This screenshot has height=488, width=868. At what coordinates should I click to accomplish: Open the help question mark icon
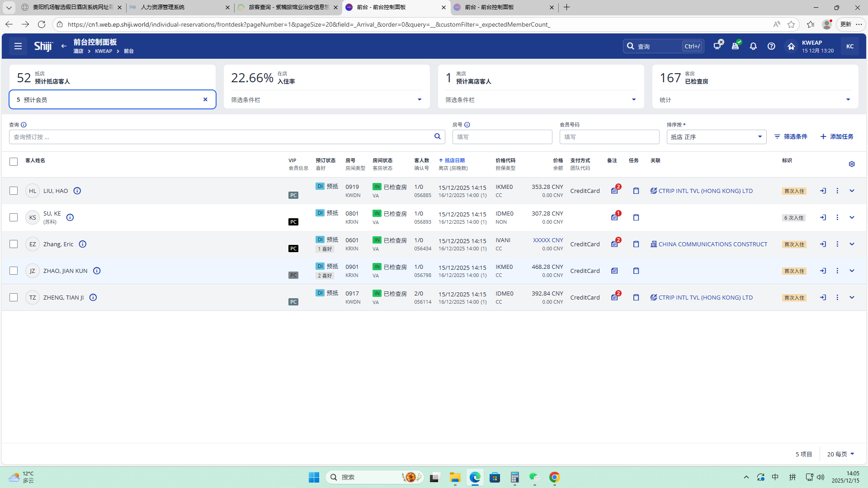(771, 46)
